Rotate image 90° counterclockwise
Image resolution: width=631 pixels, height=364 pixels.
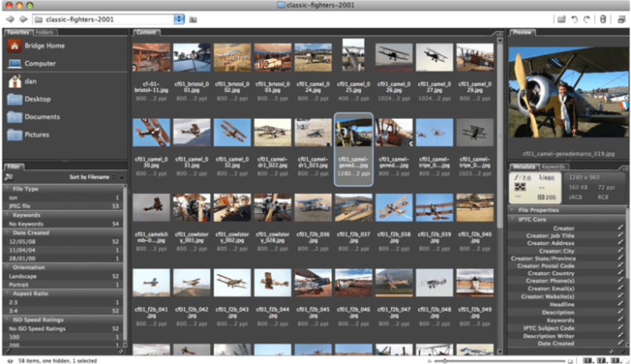(574, 19)
